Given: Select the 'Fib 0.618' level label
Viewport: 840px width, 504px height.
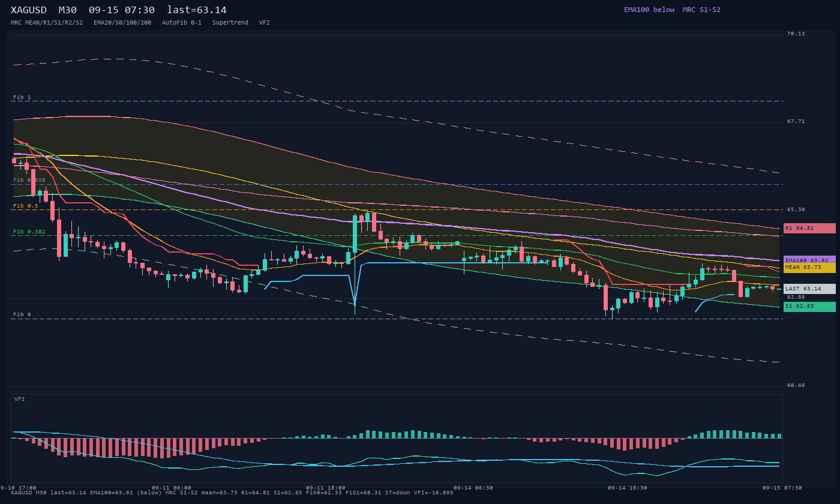Looking at the screenshot, I should [x=29, y=180].
